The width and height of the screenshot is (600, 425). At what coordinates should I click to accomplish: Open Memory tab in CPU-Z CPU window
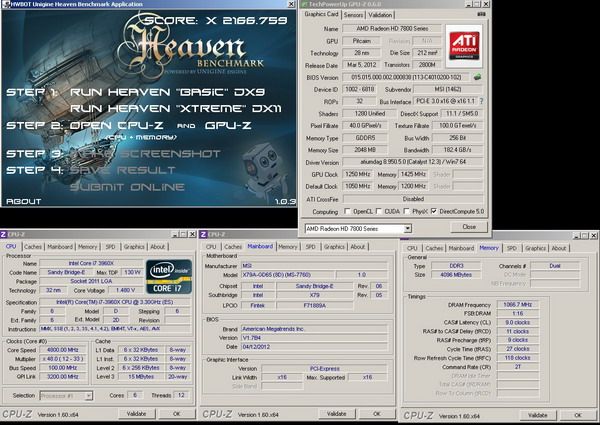tap(88, 247)
